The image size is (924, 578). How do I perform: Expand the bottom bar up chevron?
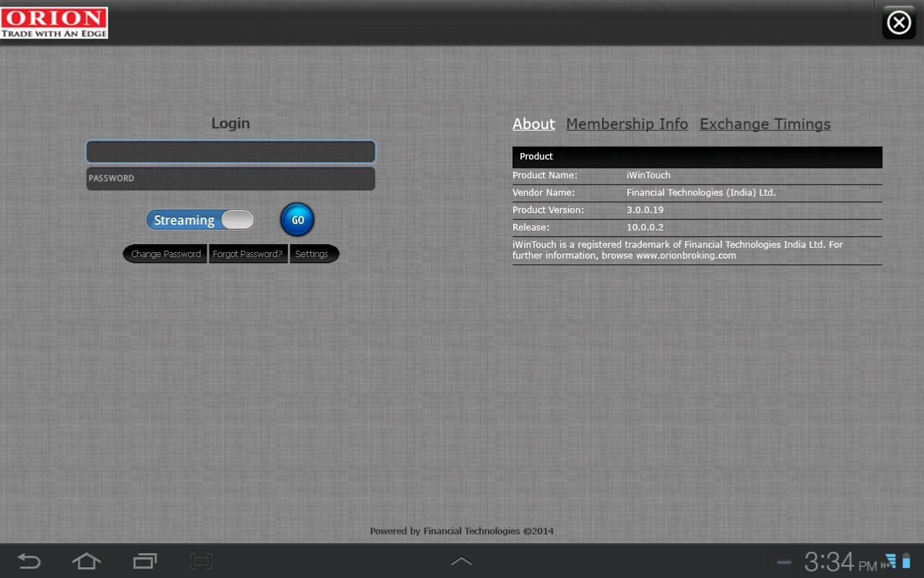461,561
